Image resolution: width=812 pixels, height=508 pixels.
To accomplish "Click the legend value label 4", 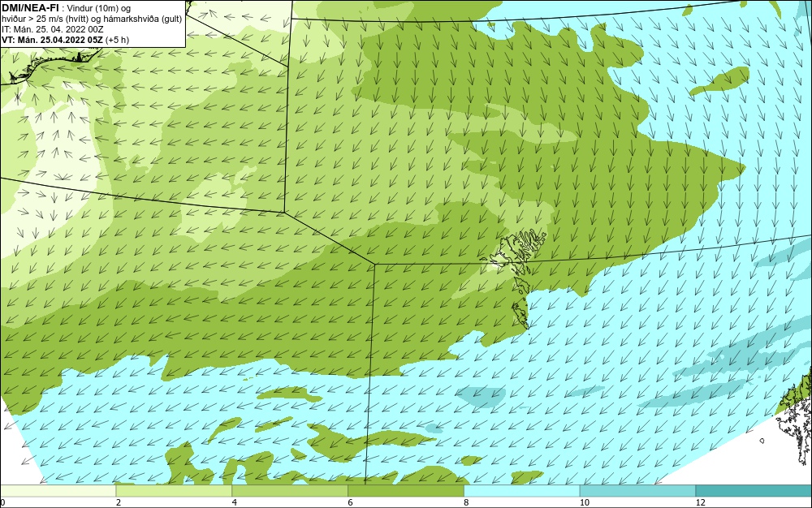I will tap(235, 502).
